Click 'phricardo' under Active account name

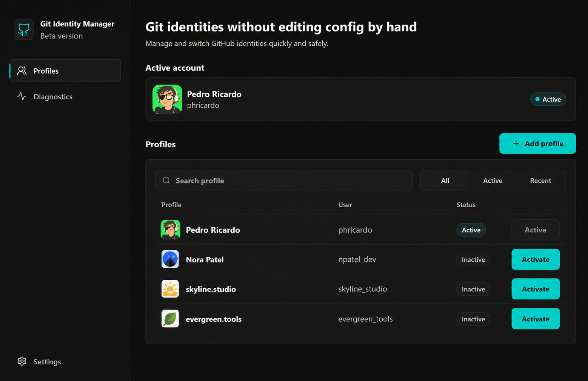point(203,105)
